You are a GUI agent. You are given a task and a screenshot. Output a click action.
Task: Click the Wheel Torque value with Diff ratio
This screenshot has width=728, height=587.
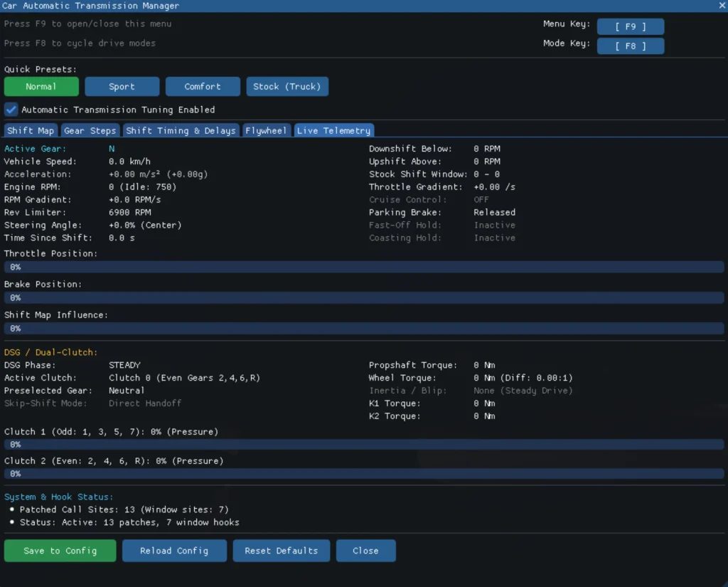[x=523, y=378]
